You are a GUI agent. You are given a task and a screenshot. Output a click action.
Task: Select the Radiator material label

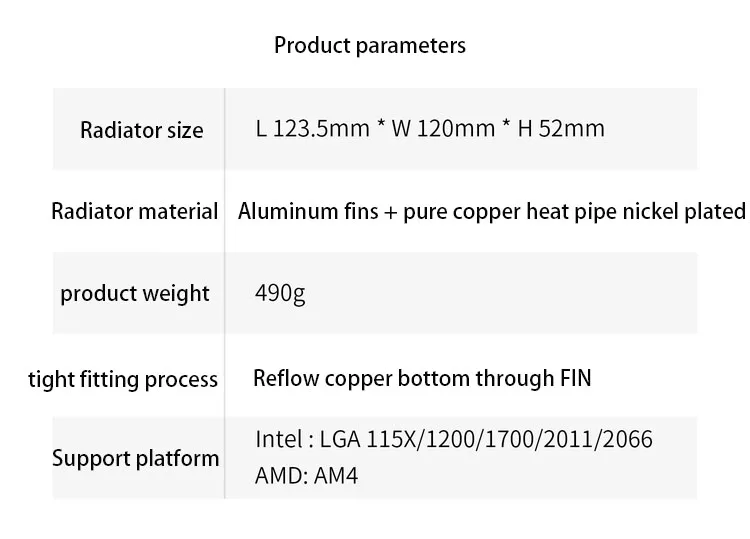[x=135, y=211]
